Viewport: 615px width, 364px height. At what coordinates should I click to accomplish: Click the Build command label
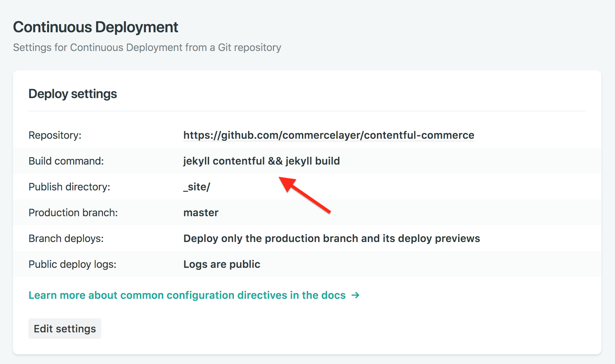66,161
